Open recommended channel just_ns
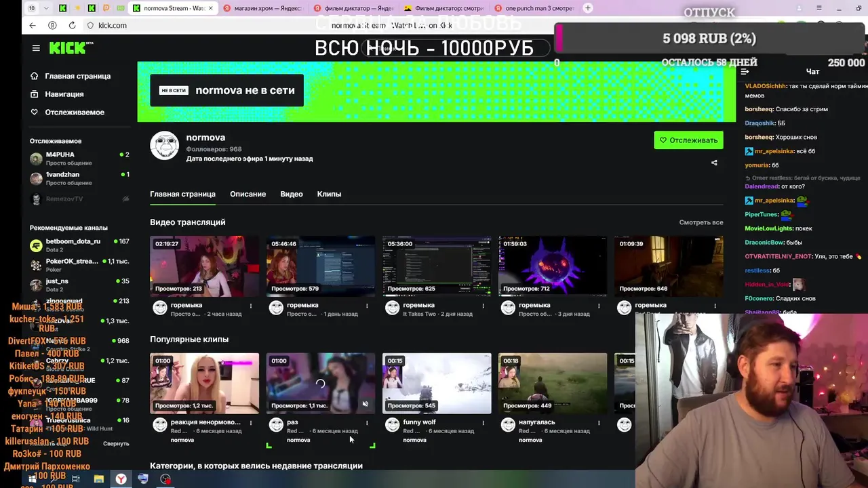 click(79, 285)
